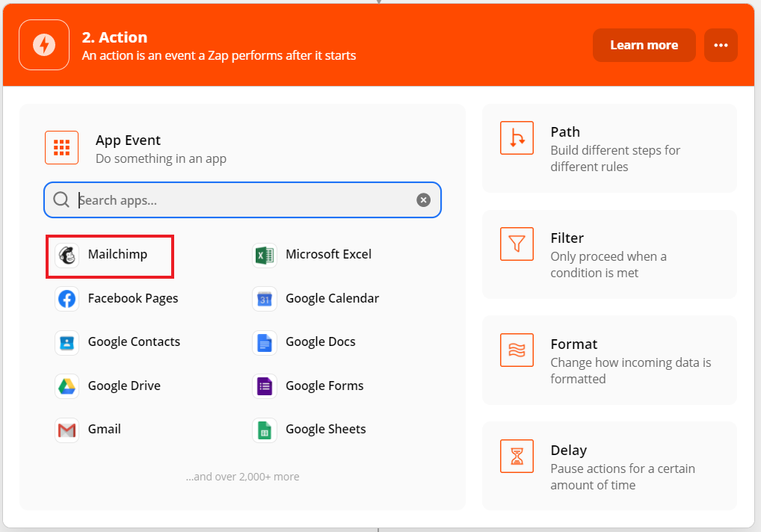Viewport: 761px width, 532px height.
Task: Choose Google Calendar app name
Action: (333, 298)
